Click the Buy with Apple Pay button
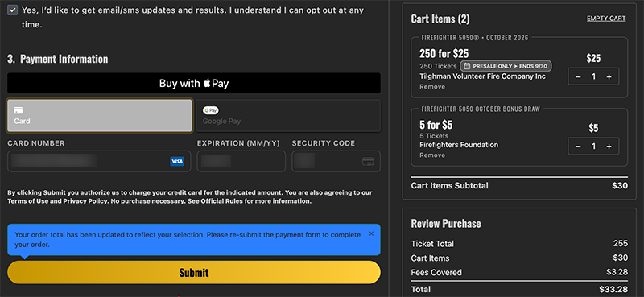 tap(194, 84)
